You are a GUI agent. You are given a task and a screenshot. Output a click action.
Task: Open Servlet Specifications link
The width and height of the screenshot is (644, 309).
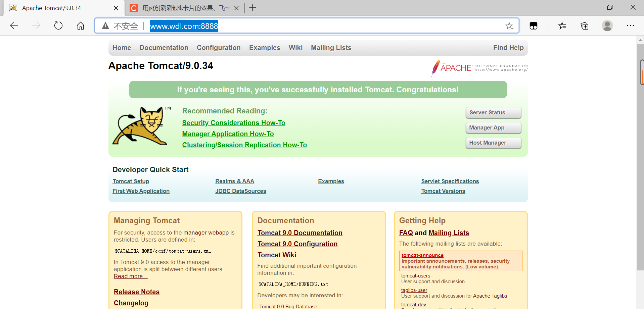(450, 181)
